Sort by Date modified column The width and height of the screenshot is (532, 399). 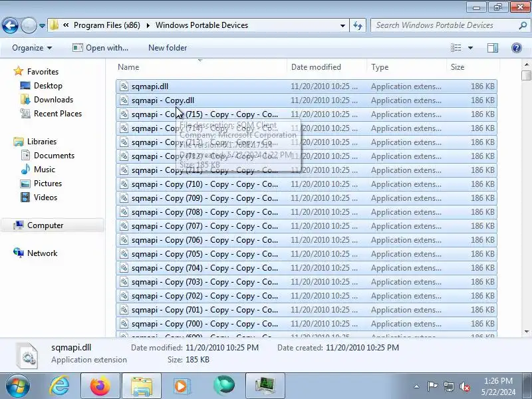click(x=327, y=67)
